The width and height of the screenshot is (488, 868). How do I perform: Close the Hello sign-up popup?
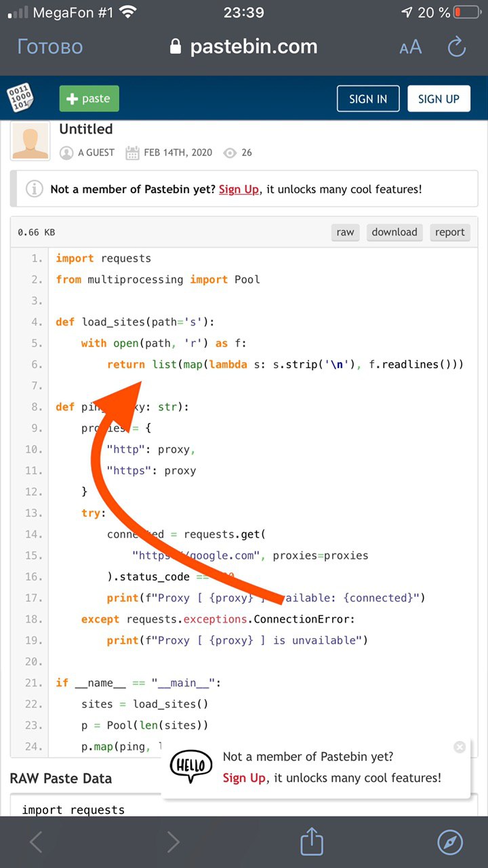[460, 747]
